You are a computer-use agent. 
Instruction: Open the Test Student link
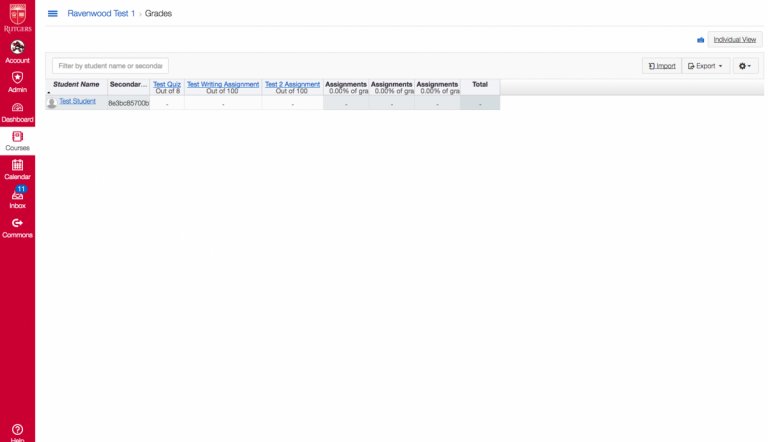tap(77, 101)
